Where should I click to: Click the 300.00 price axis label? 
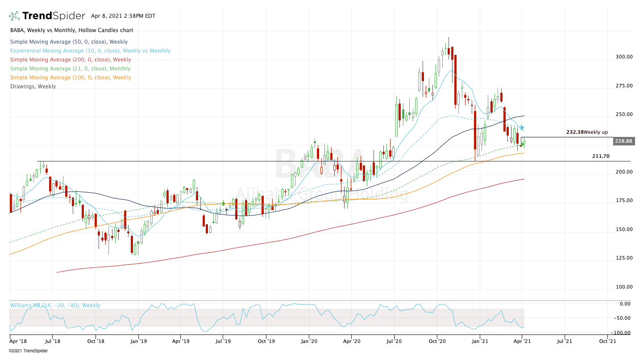click(x=624, y=57)
